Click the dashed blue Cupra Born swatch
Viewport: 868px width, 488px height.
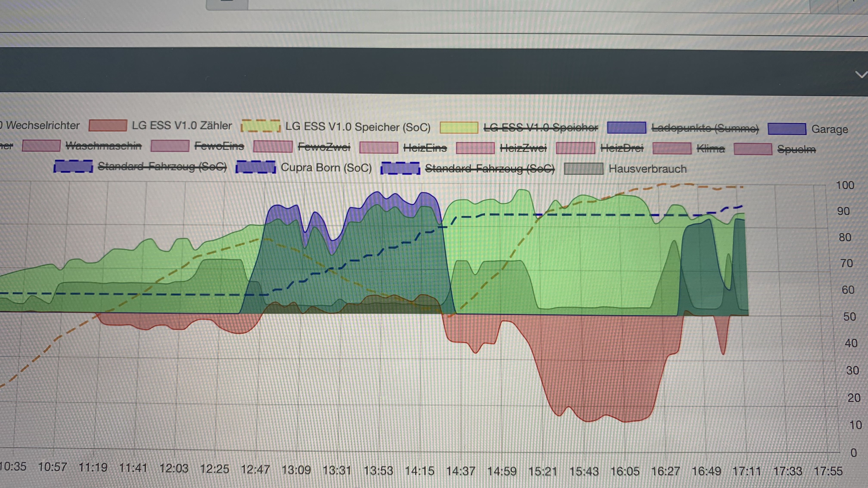(255, 167)
